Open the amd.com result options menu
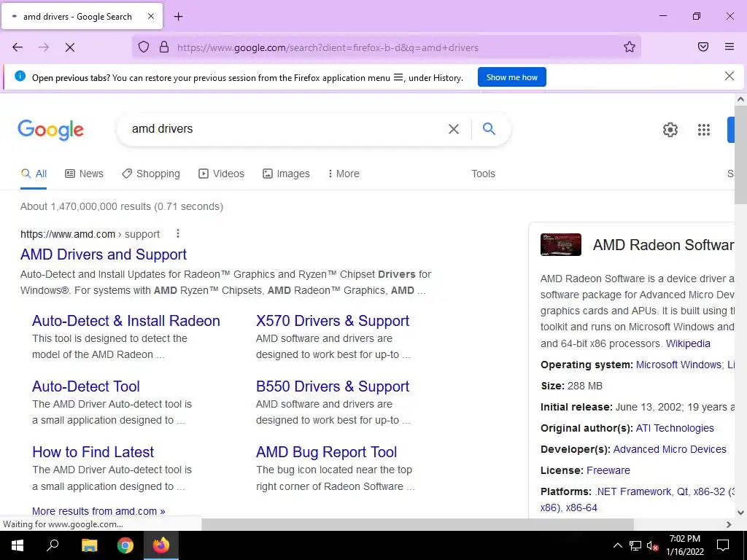 click(178, 233)
